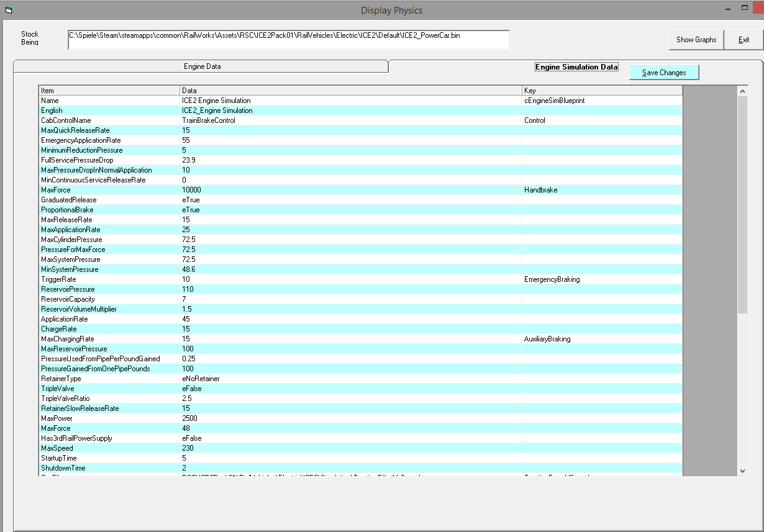
Task: Click the Exit button
Action: (744, 40)
